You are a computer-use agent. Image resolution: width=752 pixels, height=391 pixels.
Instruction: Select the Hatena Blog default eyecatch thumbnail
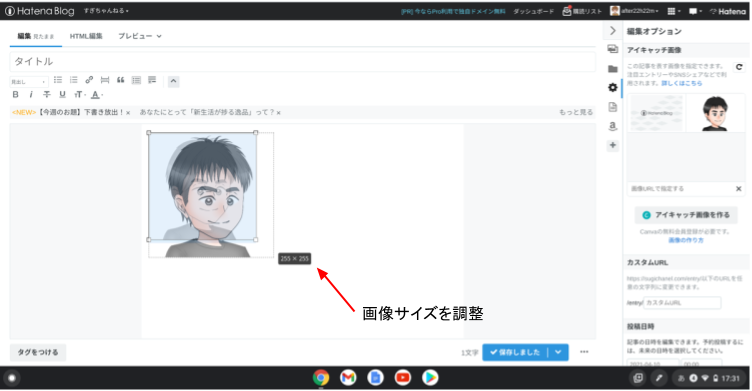(657, 113)
